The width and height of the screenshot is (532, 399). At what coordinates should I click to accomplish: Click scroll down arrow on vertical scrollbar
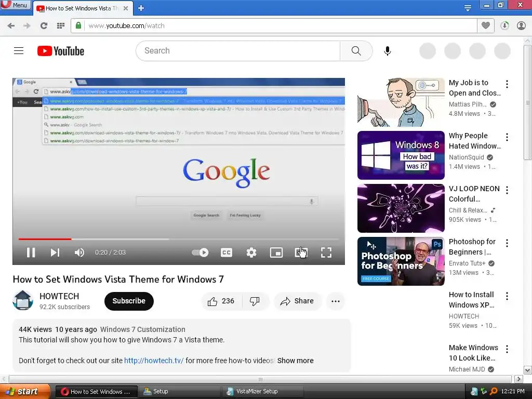(528, 370)
